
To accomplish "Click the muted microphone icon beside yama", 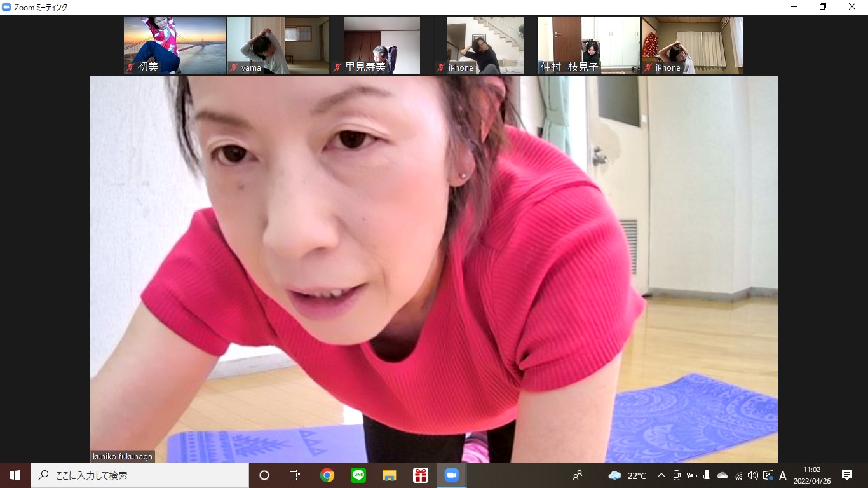I will point(234,67).
